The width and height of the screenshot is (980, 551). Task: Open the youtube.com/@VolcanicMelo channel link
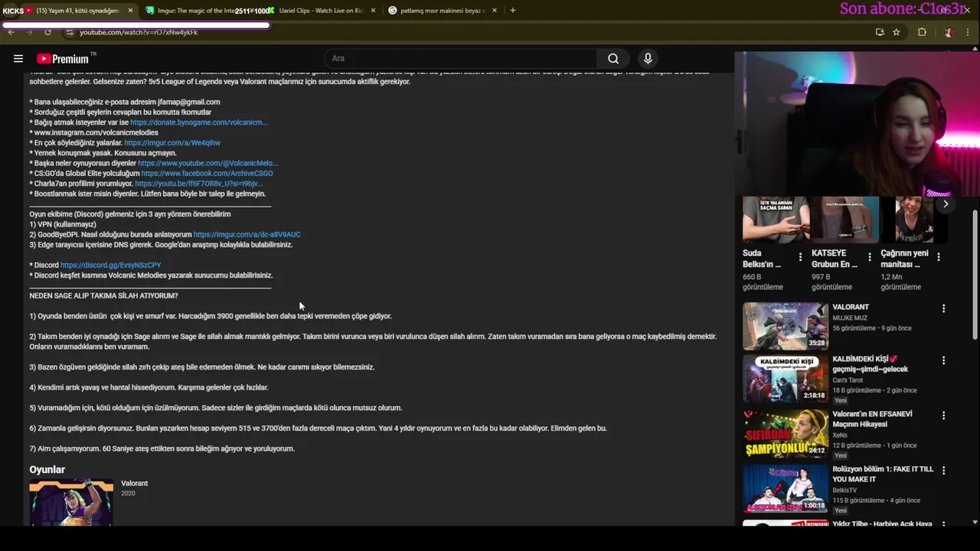point(207,163)
